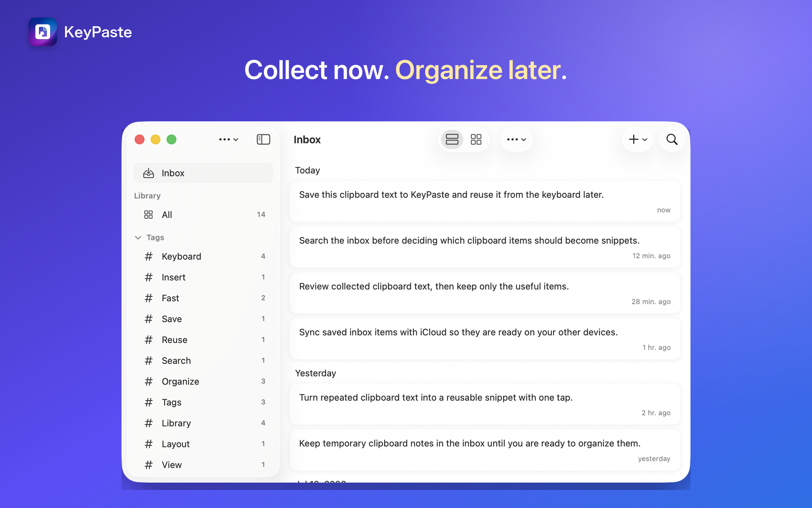Click the green zoom window button
The image size is (812, 508).
pyautogui.click(x=171, y=139)
